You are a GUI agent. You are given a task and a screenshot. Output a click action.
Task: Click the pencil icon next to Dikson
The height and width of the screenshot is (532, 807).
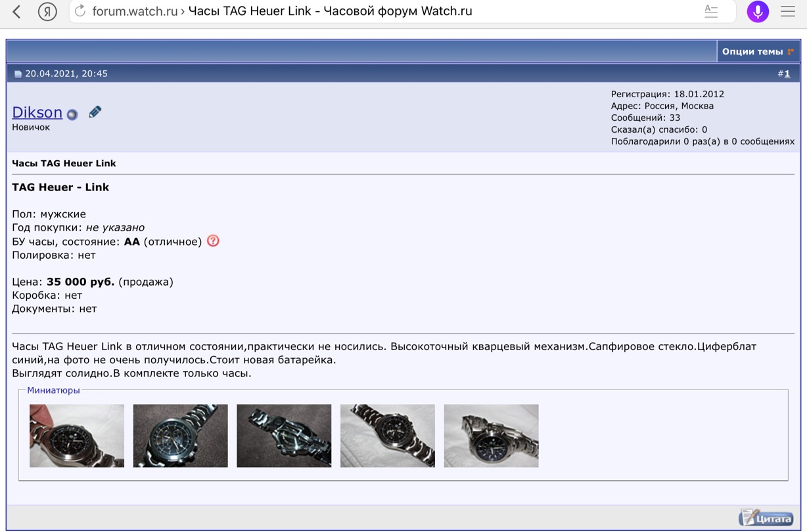(95, 112)
